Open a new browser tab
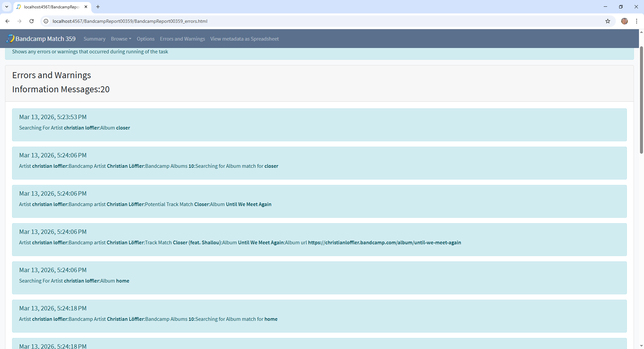This screenshot has height=349, width=644. [x=98, y=7]
